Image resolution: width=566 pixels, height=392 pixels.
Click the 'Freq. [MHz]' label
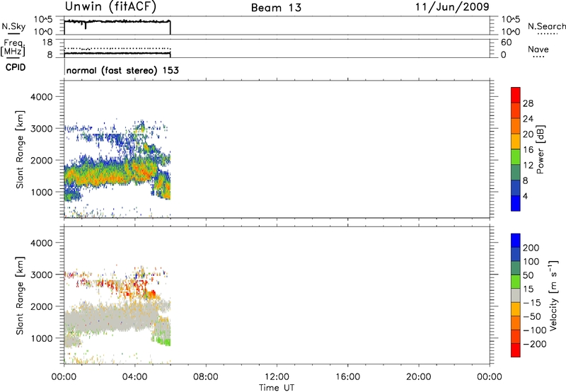coord(13,48)
